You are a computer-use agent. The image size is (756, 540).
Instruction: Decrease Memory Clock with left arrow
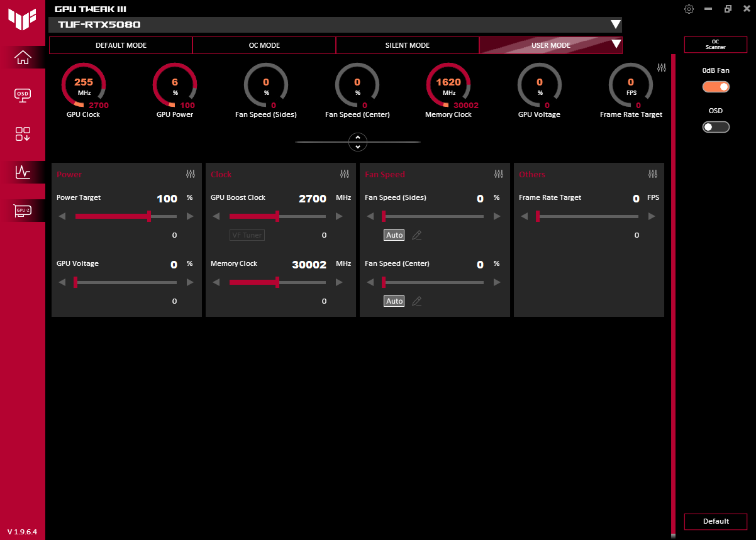coord(216,282)
